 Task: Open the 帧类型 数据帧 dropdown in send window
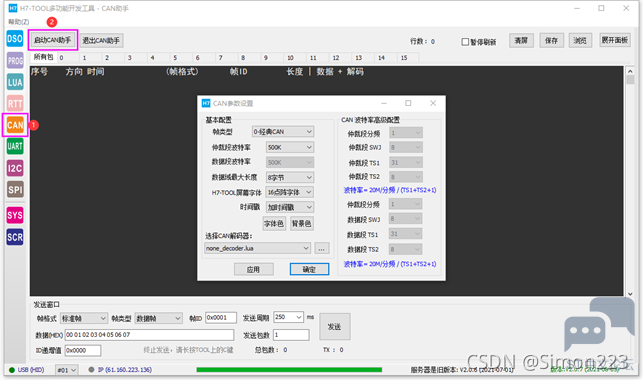158,319
